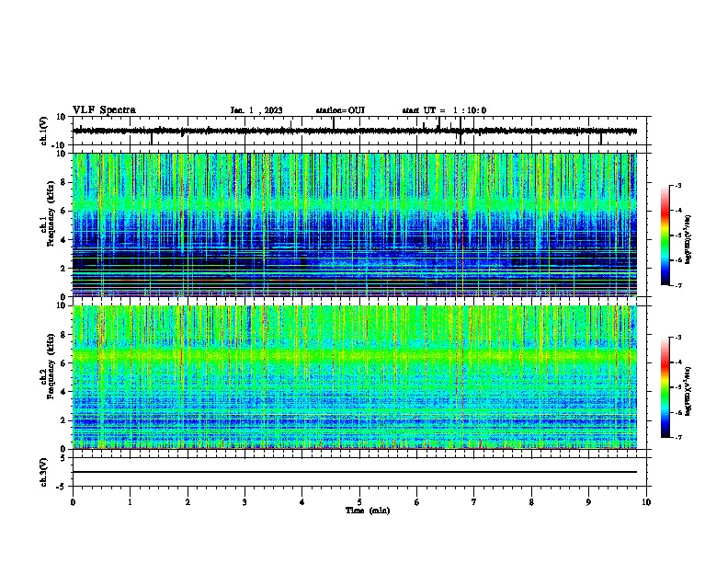Click time axis tick label "8"
The height and width of the screenshot is (563, 728).
pyautogui.click(x=531, y=502)
